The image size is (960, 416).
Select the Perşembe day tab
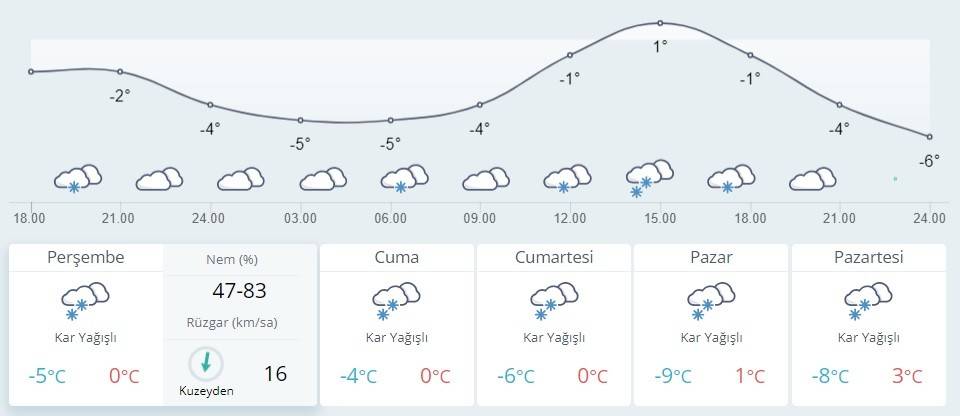[x=86, y=258]
